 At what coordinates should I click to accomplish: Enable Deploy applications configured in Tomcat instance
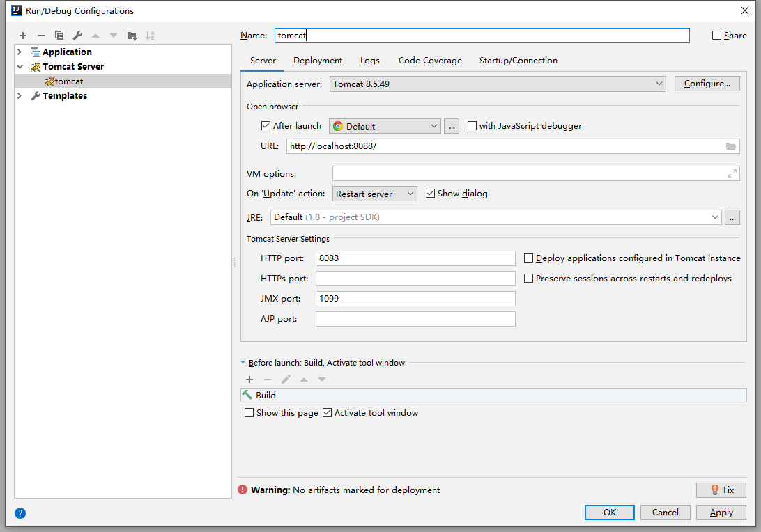[528, 258]
